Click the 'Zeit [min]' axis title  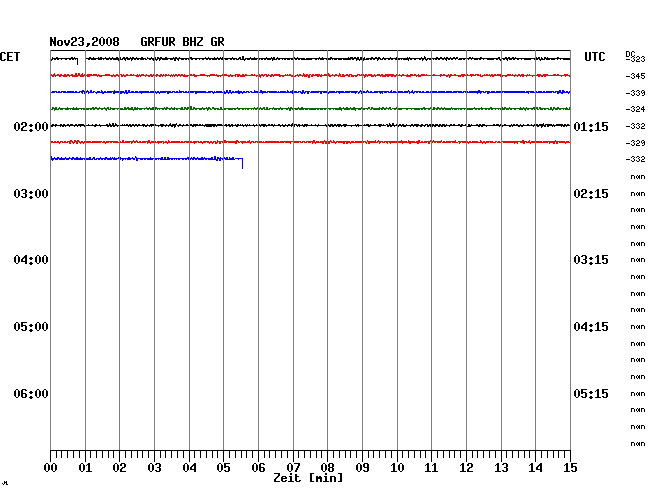click(308, 478)
